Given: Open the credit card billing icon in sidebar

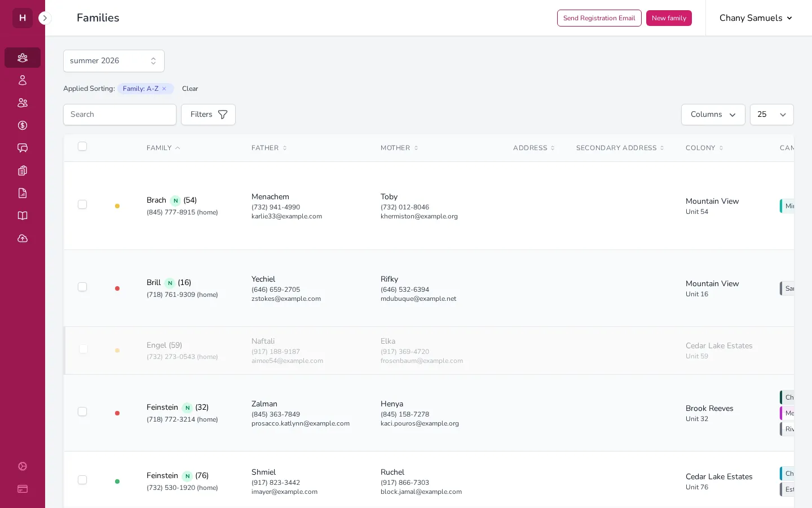Looking at the screenshot, I should click(23, 489).
